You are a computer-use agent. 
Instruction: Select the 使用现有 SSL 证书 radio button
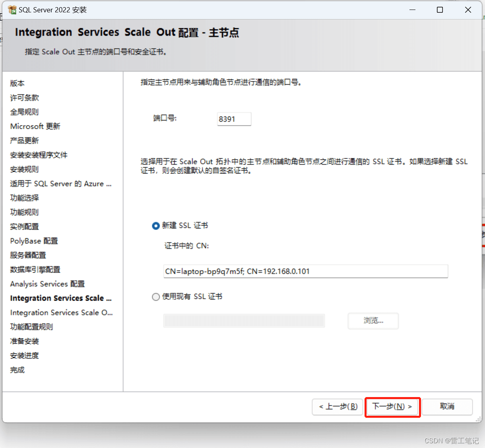[x=156, y=297]
